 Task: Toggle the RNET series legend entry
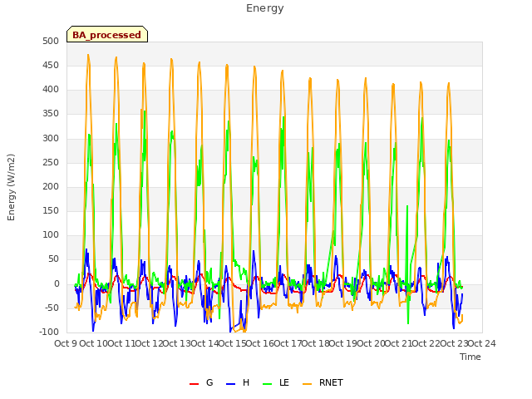[323, 382]
